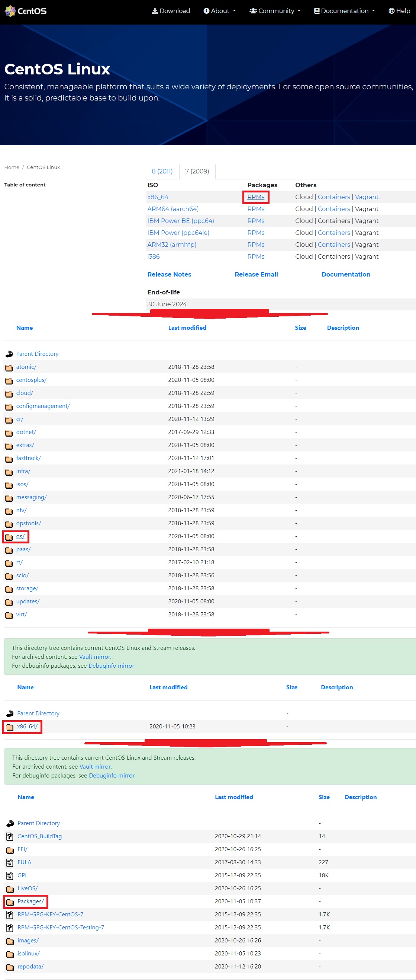The height and width of the screenshot is (980, 416).
Task: Click the Packages/ folder icon
Action: (x=10, y=902)
